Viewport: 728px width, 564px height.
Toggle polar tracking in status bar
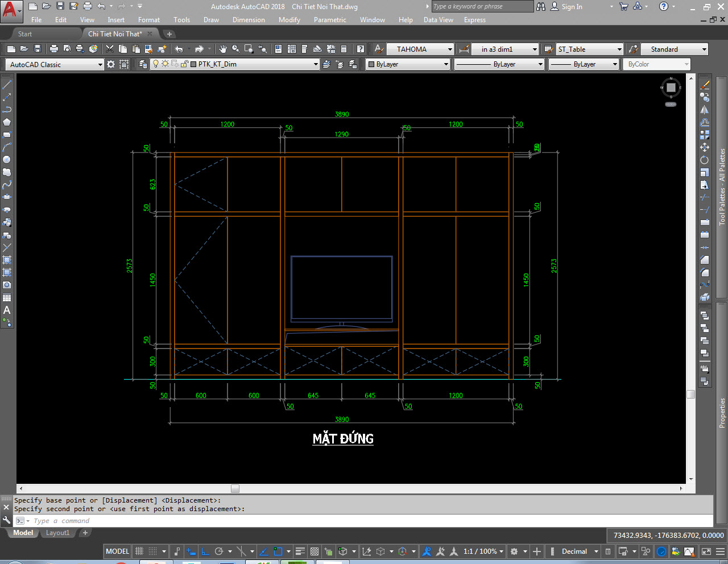219,551
